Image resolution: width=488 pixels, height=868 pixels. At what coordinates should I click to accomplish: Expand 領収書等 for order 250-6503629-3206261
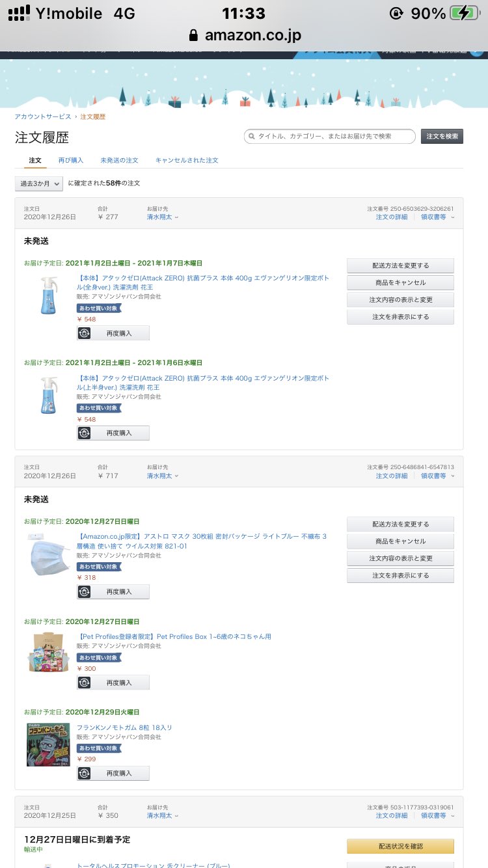(x=437, y=217)
